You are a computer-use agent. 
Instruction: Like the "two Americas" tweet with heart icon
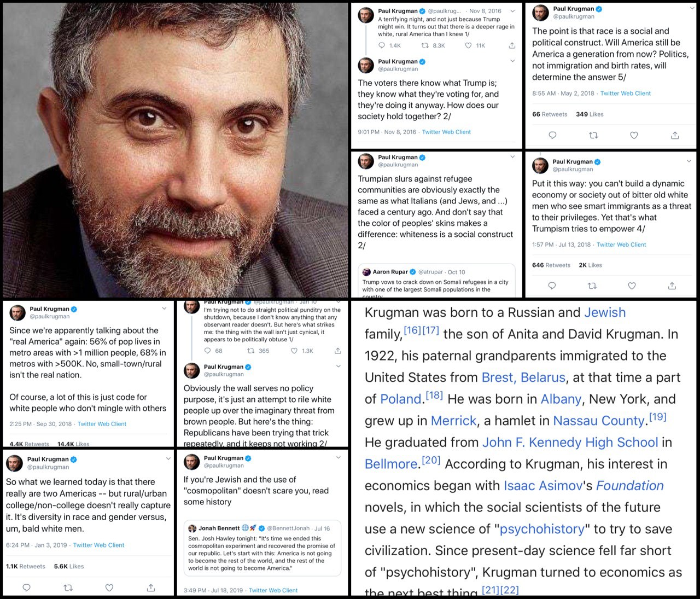point(109,588)
